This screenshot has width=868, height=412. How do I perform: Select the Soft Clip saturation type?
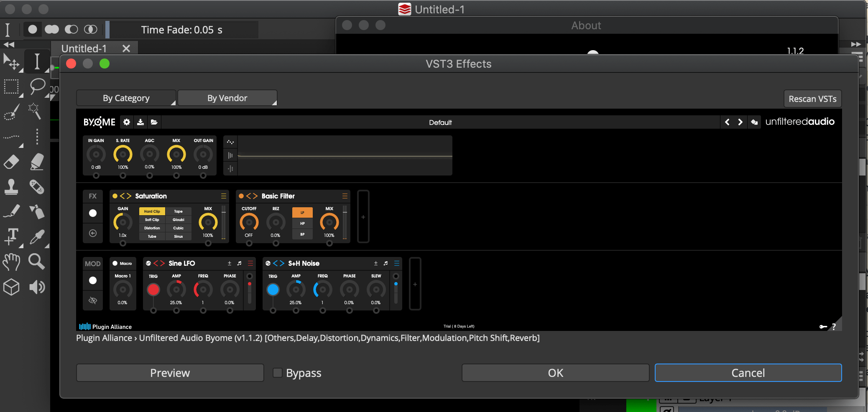point(152,220)
